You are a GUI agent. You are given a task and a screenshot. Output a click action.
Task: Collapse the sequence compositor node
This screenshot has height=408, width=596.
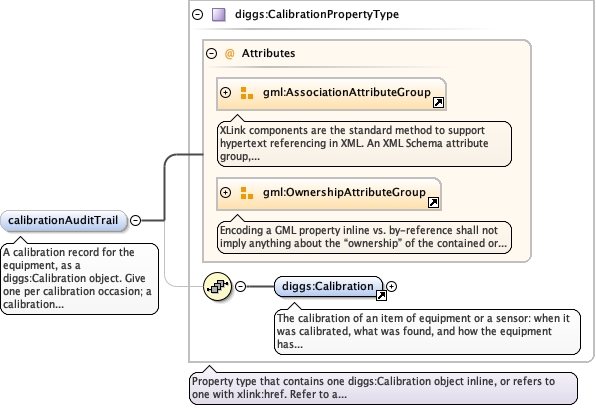(x=241, y=286)
